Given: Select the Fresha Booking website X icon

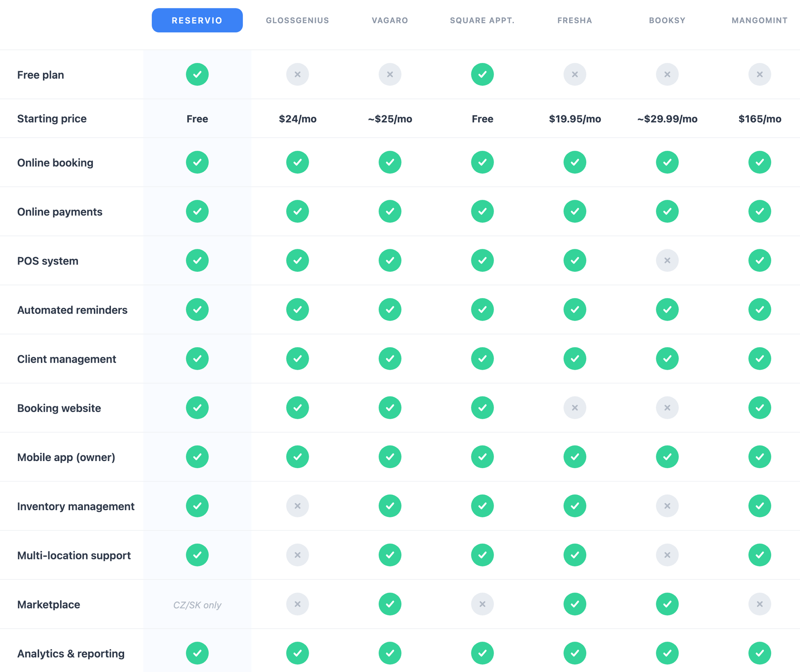Looking at the screenshot, I should tap(574, 408).
